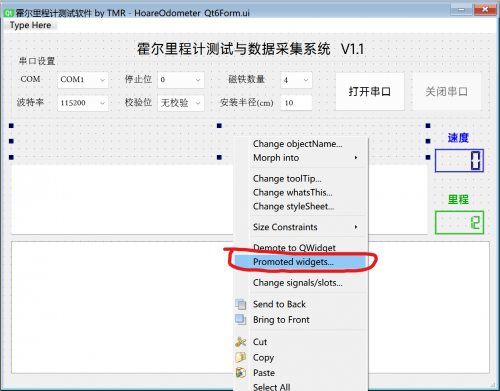The height and width of the screenshot is (391, 500).
Task: Click the 里程 green LCD display
Action: pyautogui.click(x=459, y=222)
